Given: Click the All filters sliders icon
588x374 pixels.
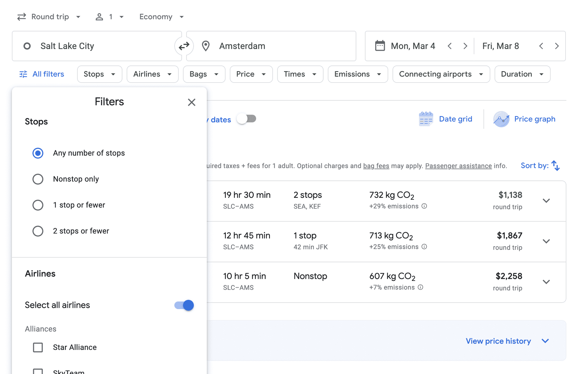Looking at the screenshot, I should [23, 74].
